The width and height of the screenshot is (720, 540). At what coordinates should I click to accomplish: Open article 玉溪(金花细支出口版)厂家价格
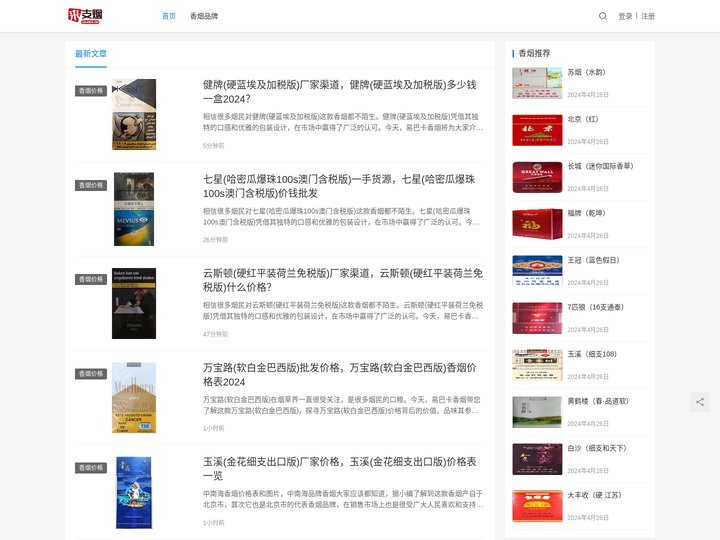[x=340, y=468]
